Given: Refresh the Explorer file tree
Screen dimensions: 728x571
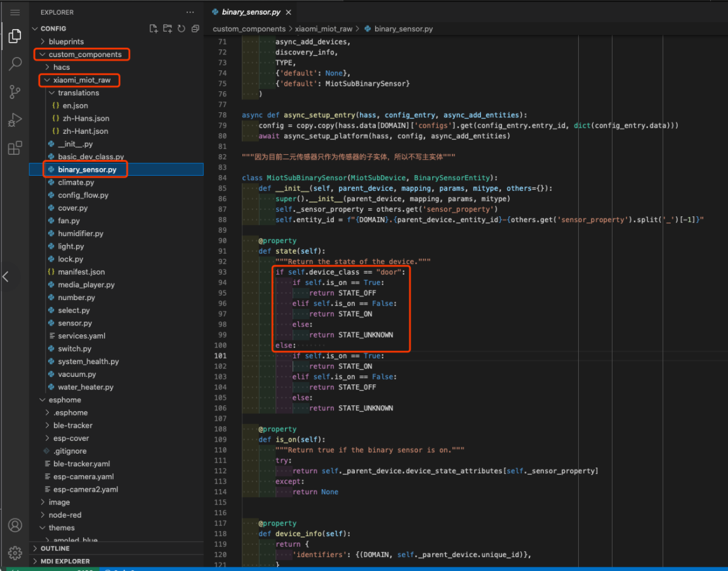Looking at the screenshot, I should pyautogui.click(x=182, y=29).
